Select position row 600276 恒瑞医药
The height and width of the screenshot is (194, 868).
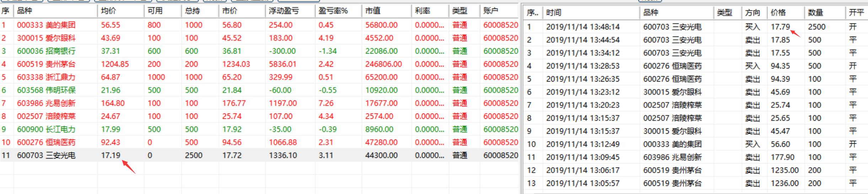259,142
